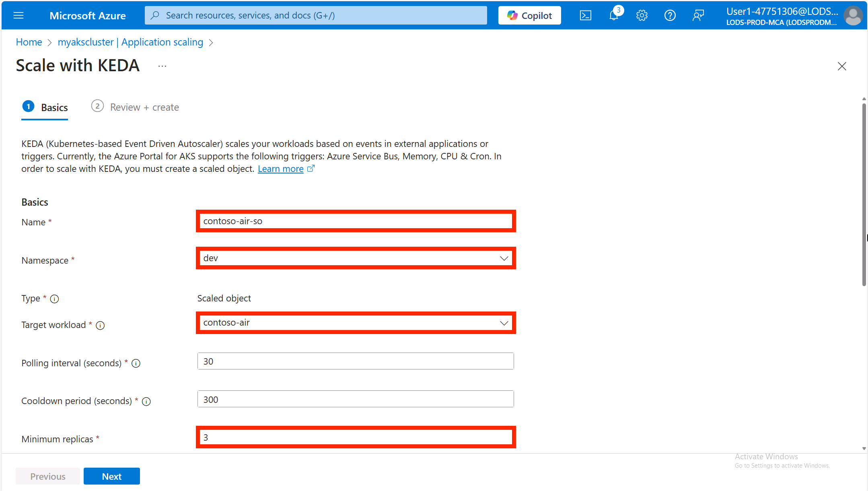The height and width of the screenshot is (491, 868).
Task: Open the Learn more link
Action: [x=280, y=169]
